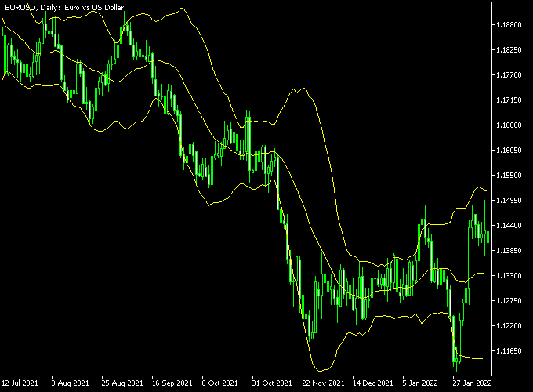533x392 pixels.
Task: Select the 1.15500 price label
Action: (509, 176)
